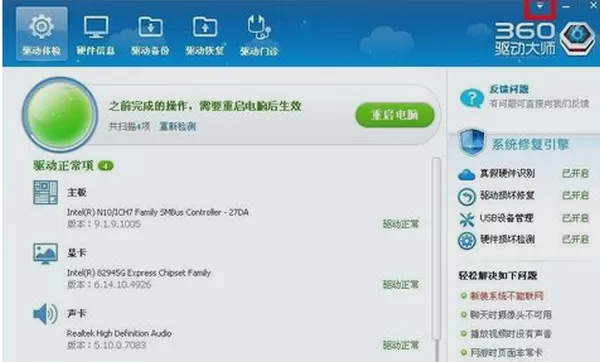
Task: Click 驱动正常 status for the sound card row
Action: click(x=401, y=345)
